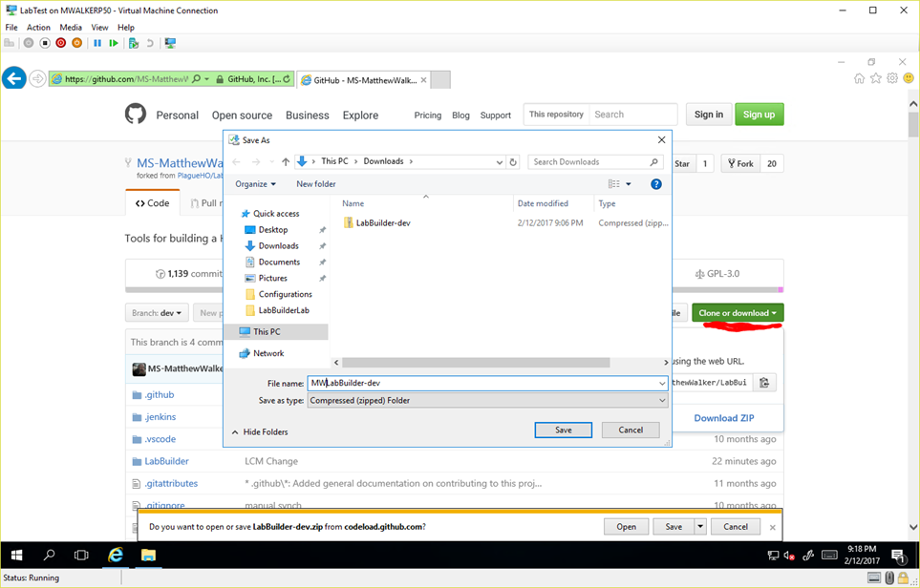Click the green Sign up button
Image resolution: width=920 pixels, height=588 pixels.
coord(759,115)
